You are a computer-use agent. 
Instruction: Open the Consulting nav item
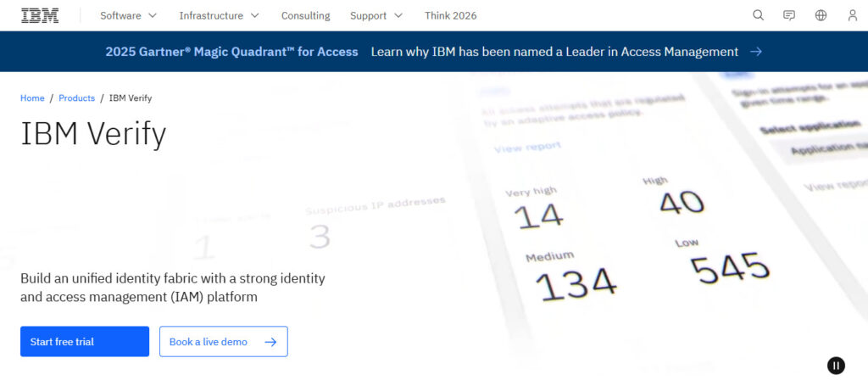pyautogui.click(x=305, y=15)
